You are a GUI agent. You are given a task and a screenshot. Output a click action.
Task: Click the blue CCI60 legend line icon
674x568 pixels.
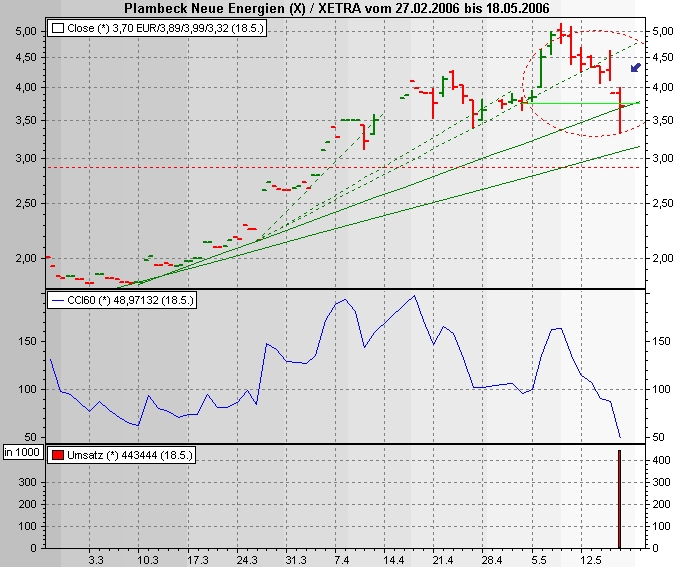[x=58, y=300]
